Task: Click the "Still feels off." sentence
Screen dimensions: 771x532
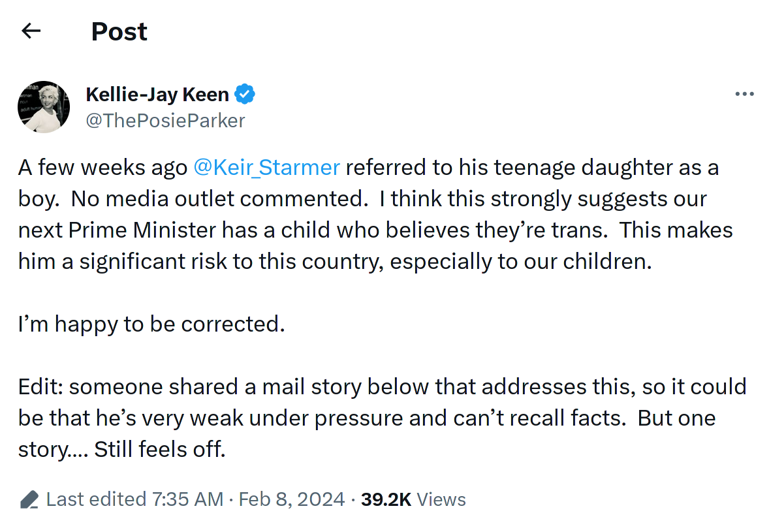Action: tap(160, 449)
